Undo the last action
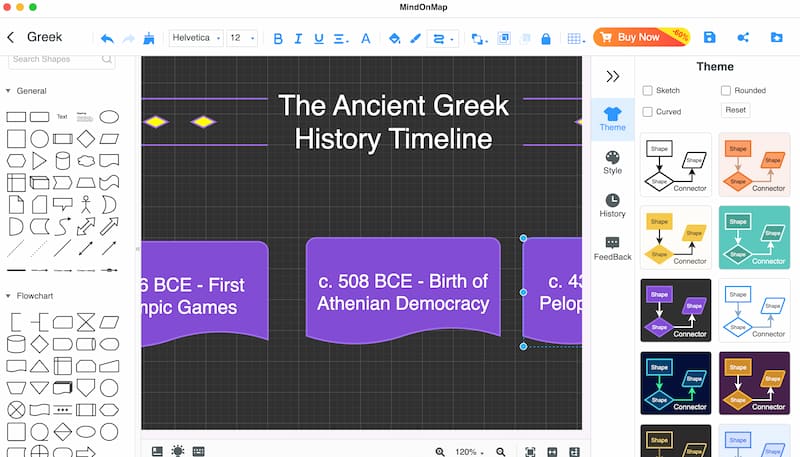Image resolution: width=800 pixels, height=457 pixels. point(107,39)
